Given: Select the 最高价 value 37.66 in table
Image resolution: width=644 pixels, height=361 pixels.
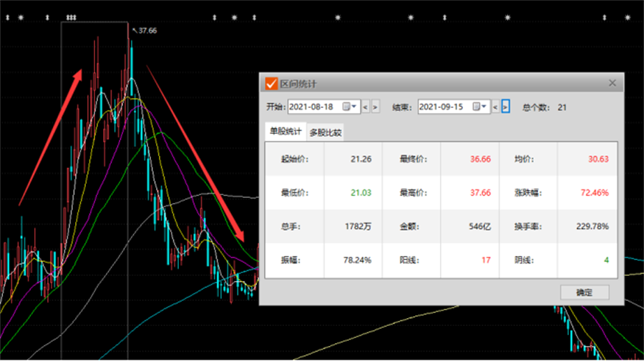Looking at the screenshot, I should click(x=480, y=193).
